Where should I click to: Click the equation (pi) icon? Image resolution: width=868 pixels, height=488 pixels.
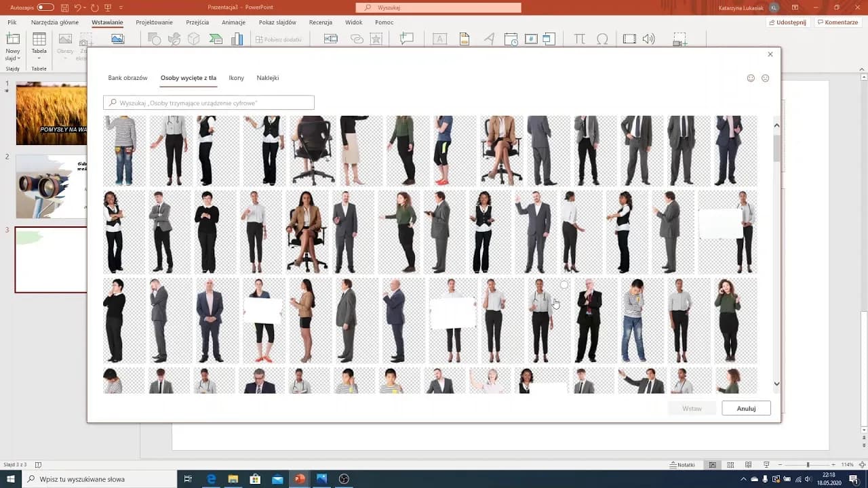click(579, 39)
